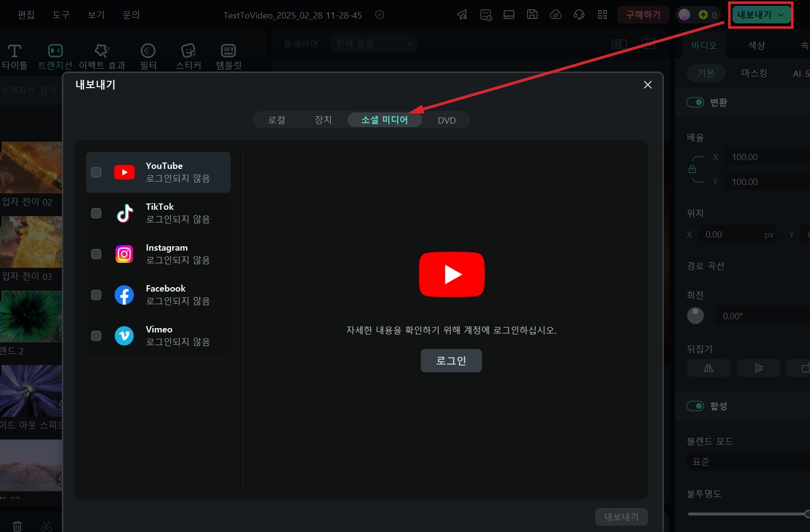
Task: Click the scale X 100.00 field
Action: (x=767, y=157)
